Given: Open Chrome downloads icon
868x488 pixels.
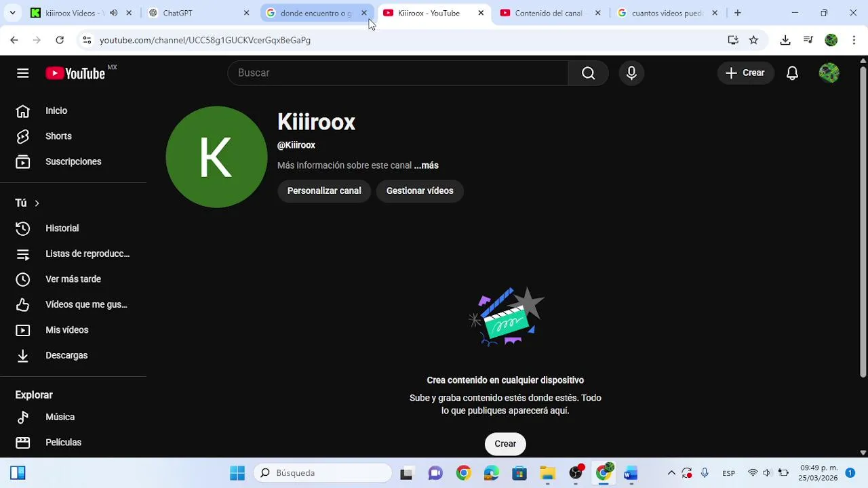Looking at the screenshot, I should [785, 40].
